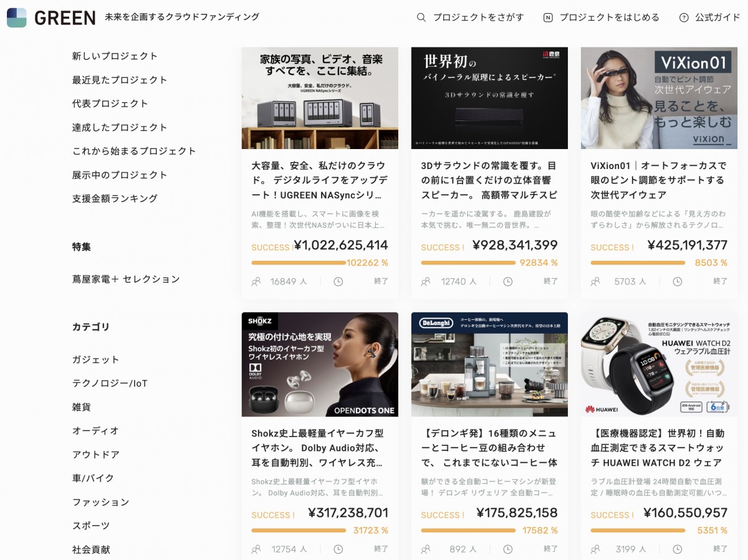
Task: Click title ViXion01｜オートフォーカスで
Action: point(659,180)
